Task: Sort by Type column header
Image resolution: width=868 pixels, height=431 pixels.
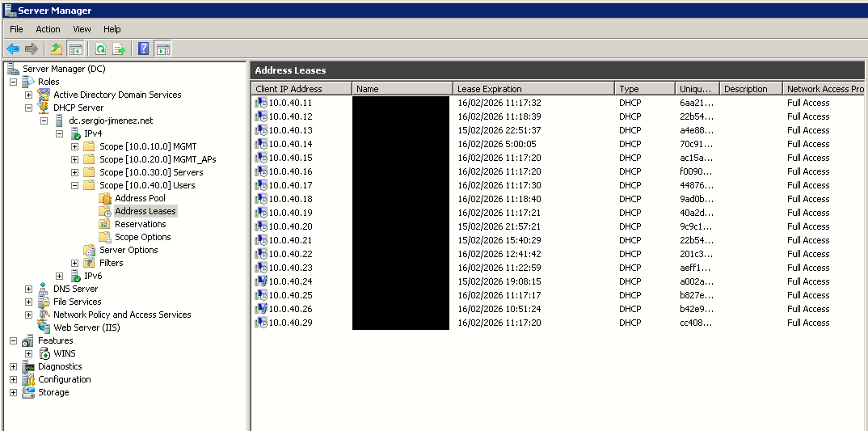Action: [645, 89]
